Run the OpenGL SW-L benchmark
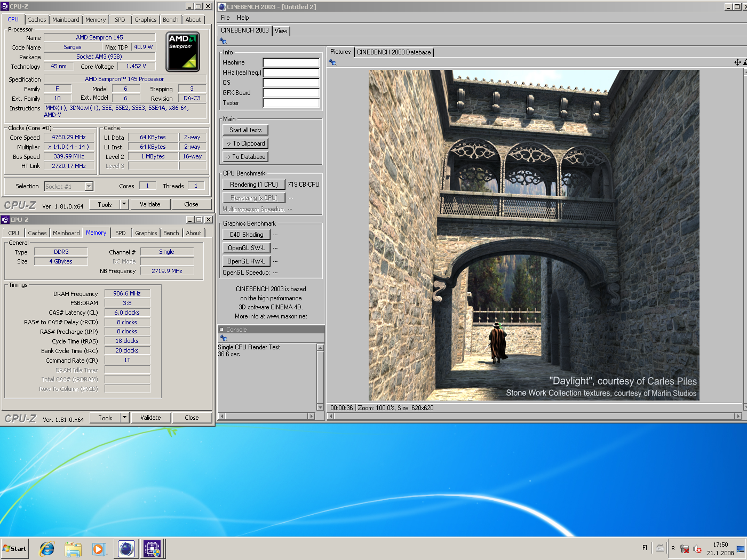Screen dimensions: 747x560 click(247, 248)
